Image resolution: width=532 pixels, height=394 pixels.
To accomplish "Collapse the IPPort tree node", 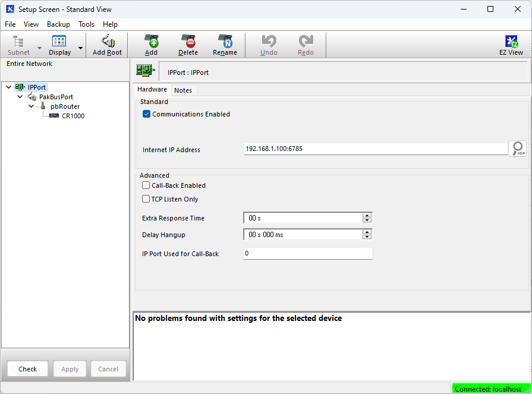I will (x=8, y=87).
